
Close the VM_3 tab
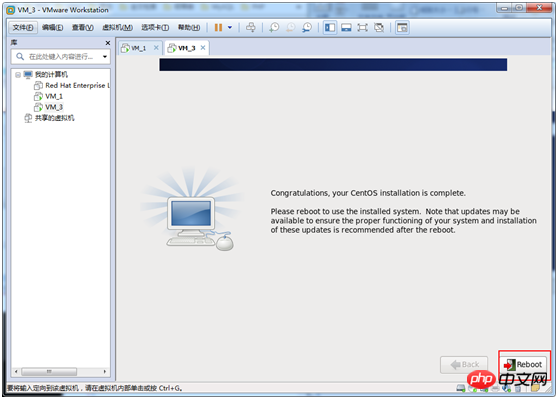[x=203, y=48]
